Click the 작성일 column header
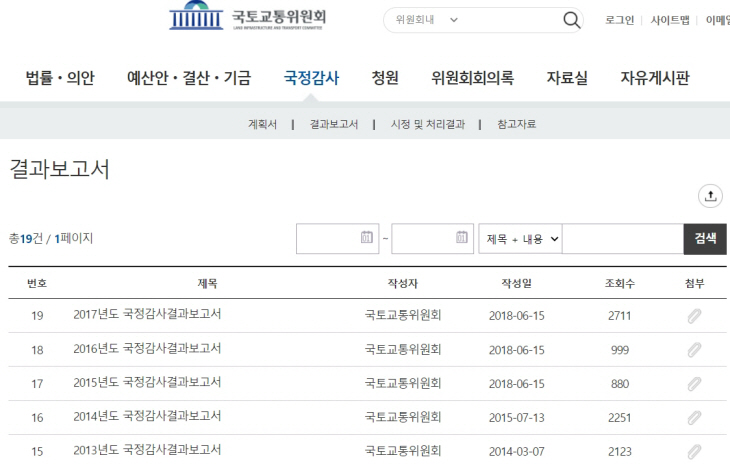This screenshot has height=464, width=730. pos(516,283)
